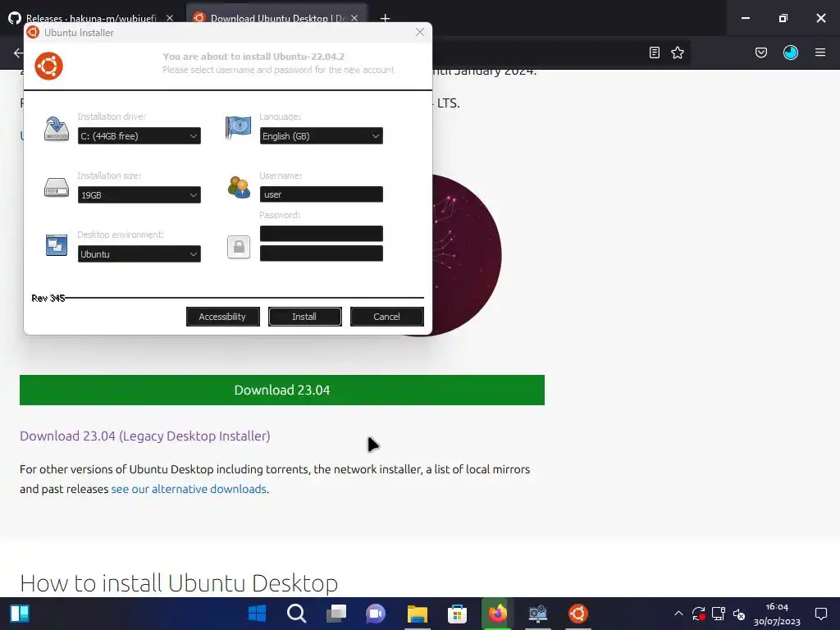Viewport: 840px width, 630px height.
Task: Open the alternative downloads link
Action: (189, 489)
